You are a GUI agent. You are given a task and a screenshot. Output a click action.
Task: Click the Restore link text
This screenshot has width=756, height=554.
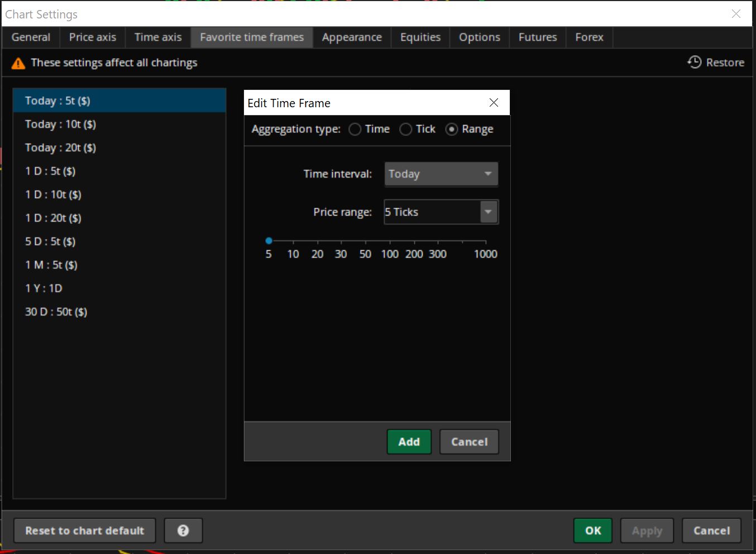tap(725, 63)
